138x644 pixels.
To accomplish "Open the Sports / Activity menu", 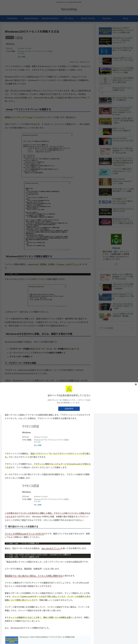I will pyautogui.click(x=88, y=18).
